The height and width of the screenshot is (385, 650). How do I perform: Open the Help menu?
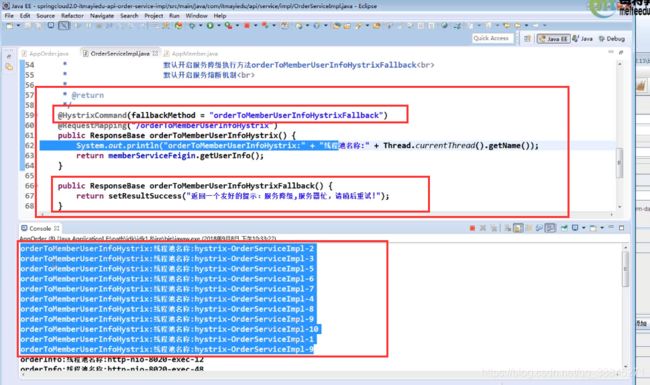(220, 16)
